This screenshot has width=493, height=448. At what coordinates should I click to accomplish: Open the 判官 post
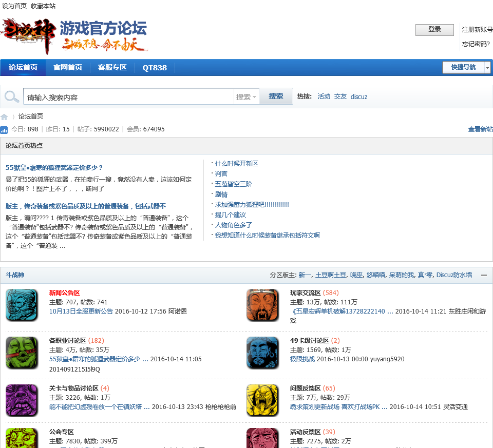pyautogui.click(x=221, y=174)
